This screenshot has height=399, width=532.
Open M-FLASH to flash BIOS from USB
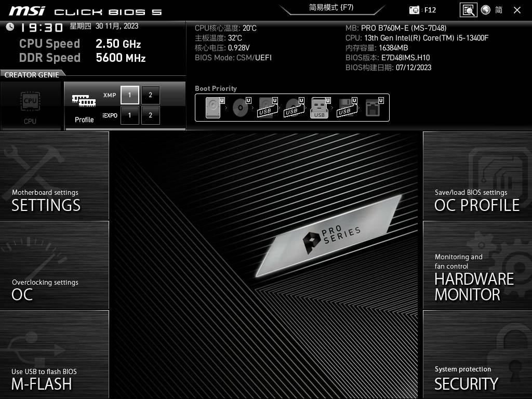(x=54, y=354)
